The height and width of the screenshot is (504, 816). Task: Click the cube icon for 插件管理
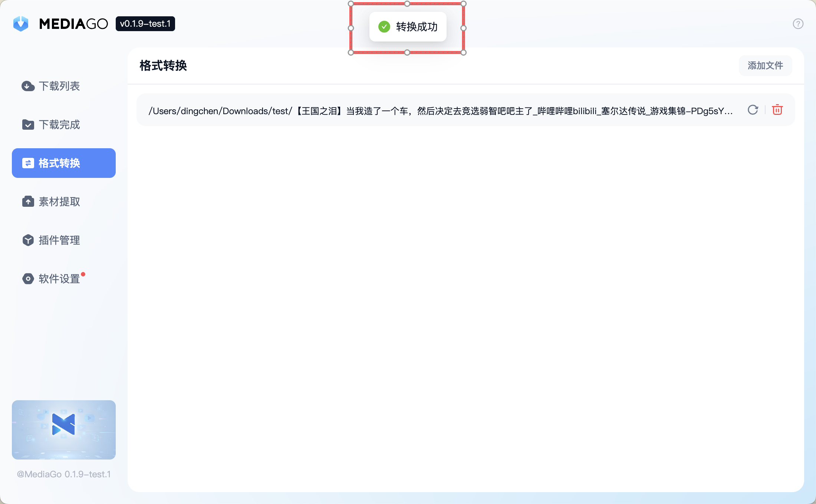(x=28, y=240)
